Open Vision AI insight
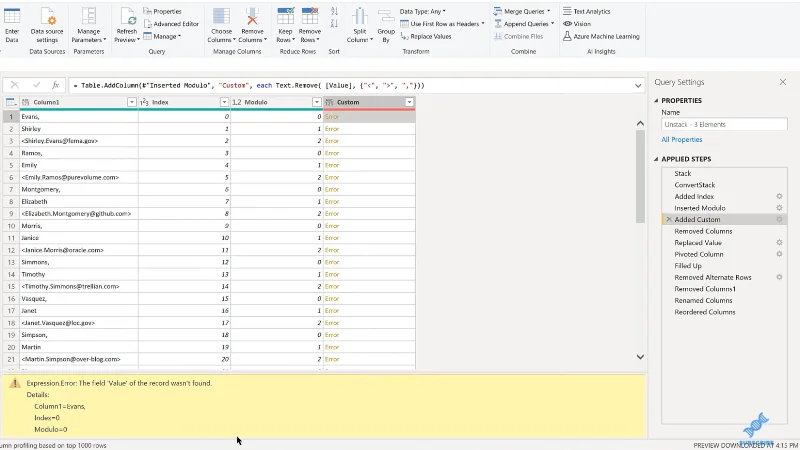Screen dimensions: 800x450 577,24
